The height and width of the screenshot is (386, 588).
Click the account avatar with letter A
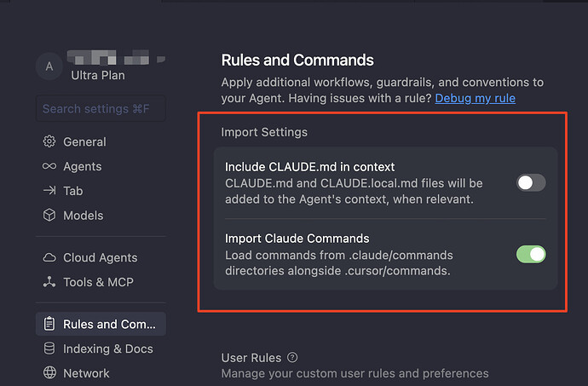[x=49, y=66]
